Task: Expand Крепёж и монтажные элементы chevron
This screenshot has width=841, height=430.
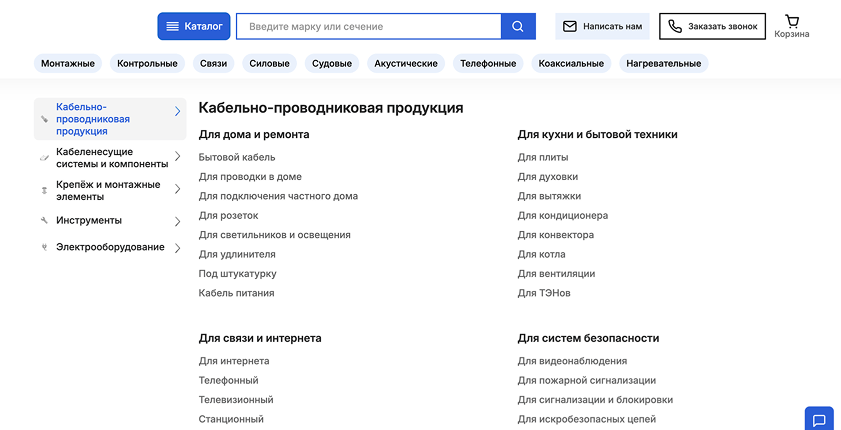Action: pyautogui.click(x=178, y=189)
